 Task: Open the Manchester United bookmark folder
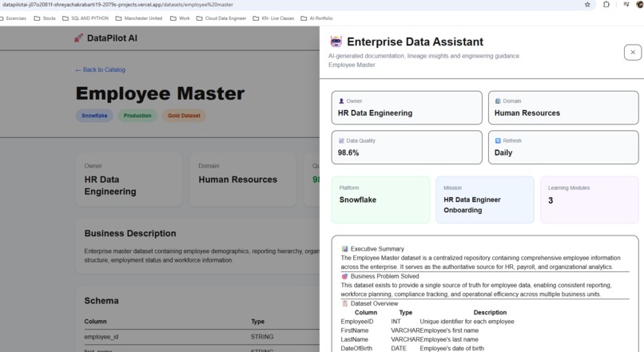tap(139, 18)
